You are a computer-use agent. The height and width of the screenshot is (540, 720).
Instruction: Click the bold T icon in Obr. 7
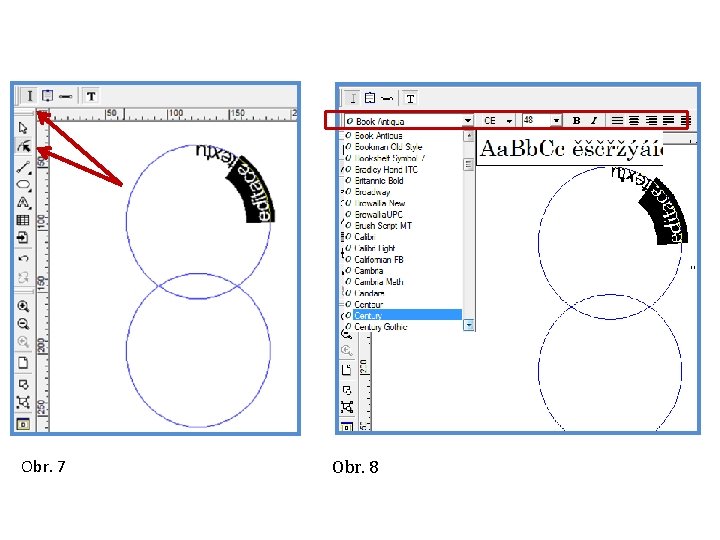pyautogui.click(x=91, y=96)
